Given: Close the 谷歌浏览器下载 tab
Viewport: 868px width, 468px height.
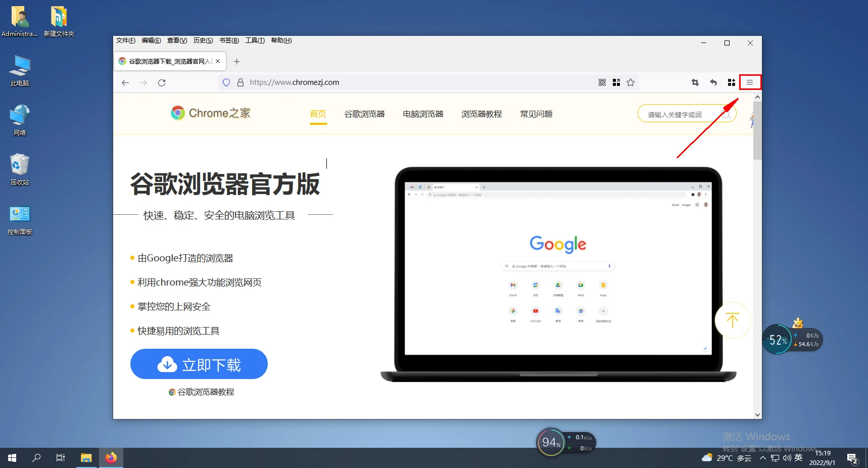Looking at the screenshot, I should click(218, 61).
